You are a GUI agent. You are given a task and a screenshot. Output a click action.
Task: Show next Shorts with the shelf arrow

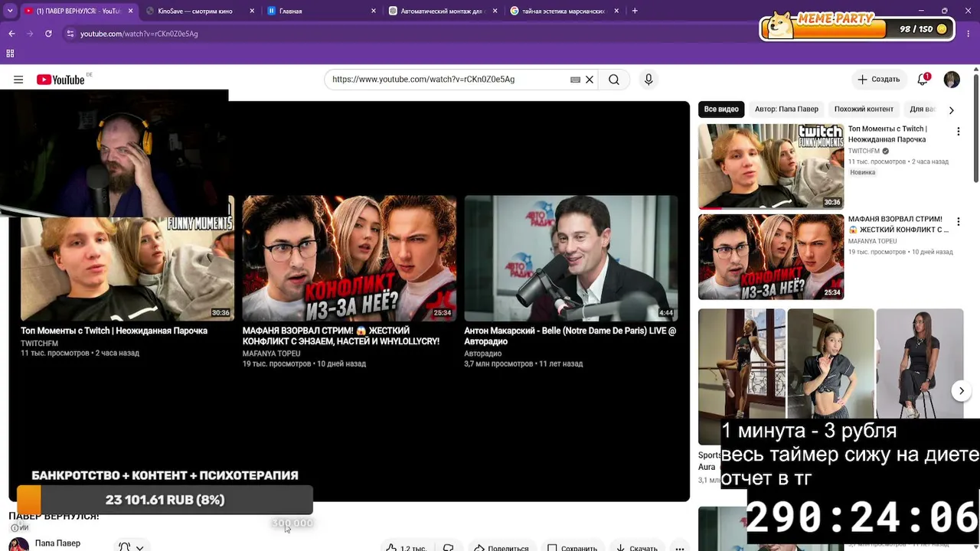point(961,391)
